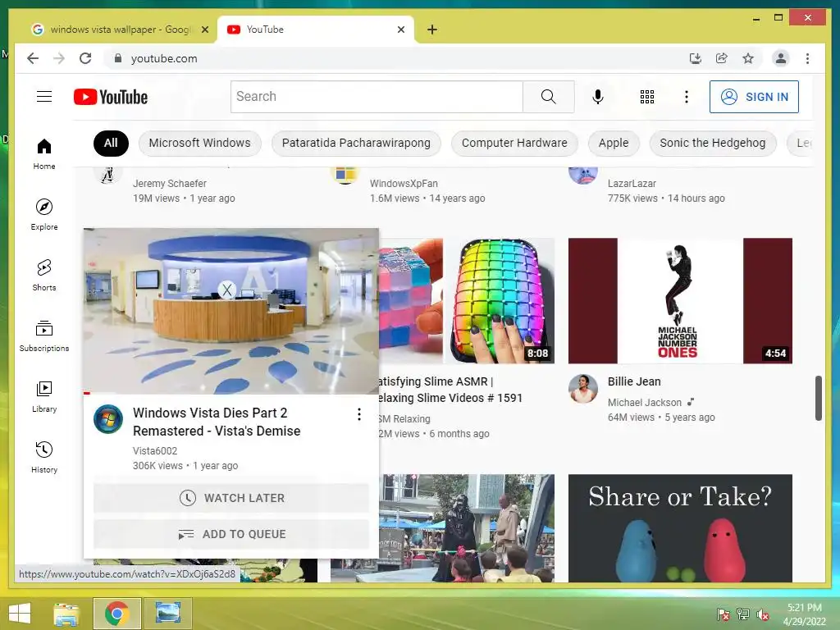Viewport: 840px width, 630px height.
Task: Open the rainbow slime video thumbnail
Action: point(467,300)
